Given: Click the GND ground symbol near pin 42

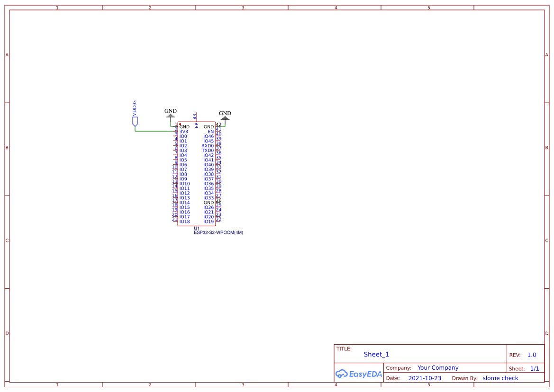Looking at the screenshot, I should (225, 117).
